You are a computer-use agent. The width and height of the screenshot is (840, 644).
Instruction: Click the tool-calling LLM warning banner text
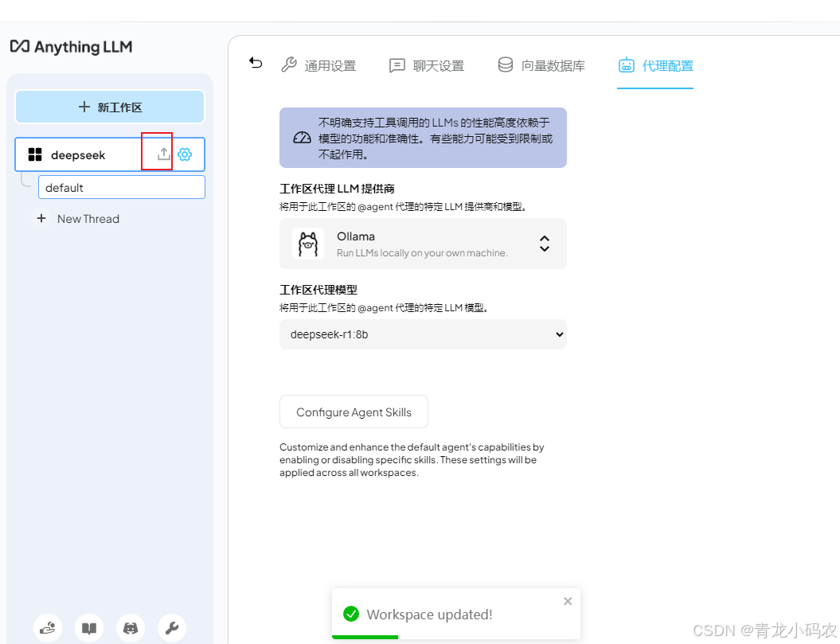(436, 139)
